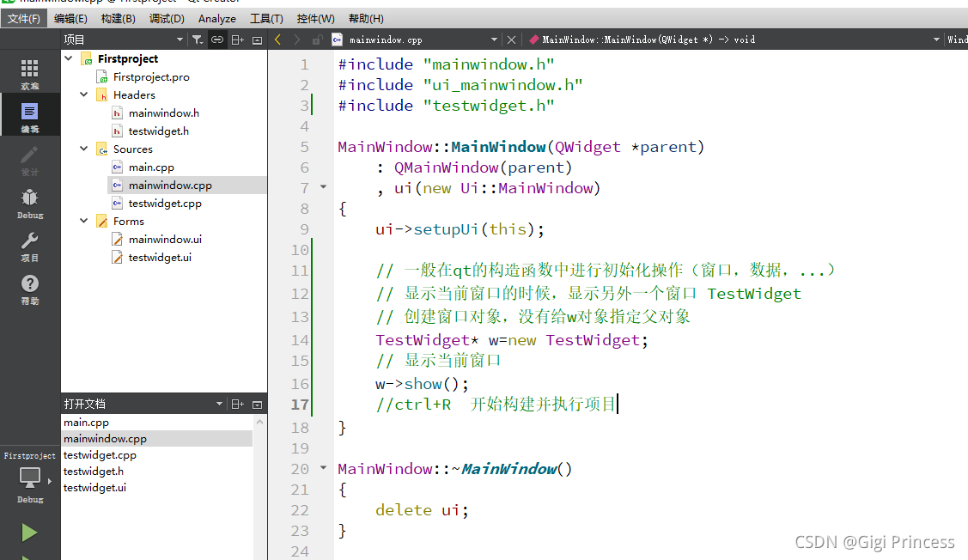Click the Firstproject Debug kit selector monitor
Viewport: 968px width, 560px height.
coord(29,478)
